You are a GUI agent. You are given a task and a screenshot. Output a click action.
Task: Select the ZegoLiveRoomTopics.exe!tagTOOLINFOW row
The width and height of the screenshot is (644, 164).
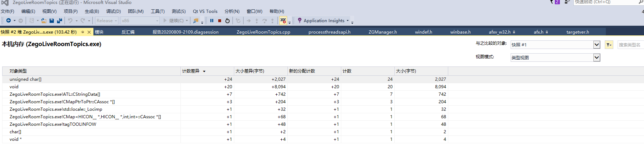tap(225, 124)
